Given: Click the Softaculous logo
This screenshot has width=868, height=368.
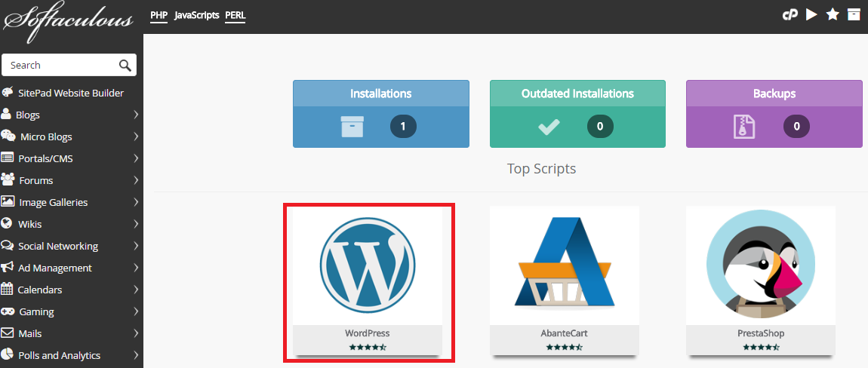Looking at the screenshot, I should [69, 22].
